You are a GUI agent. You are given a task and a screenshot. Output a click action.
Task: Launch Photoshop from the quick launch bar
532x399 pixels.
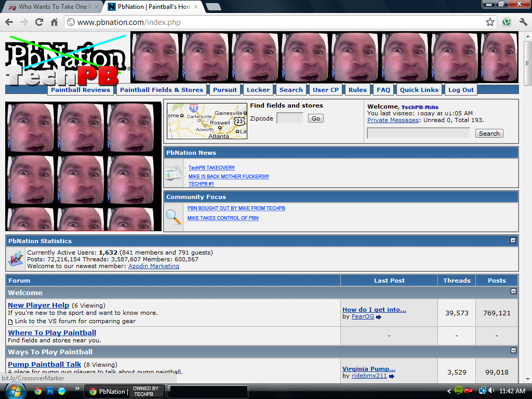point(50,391)
